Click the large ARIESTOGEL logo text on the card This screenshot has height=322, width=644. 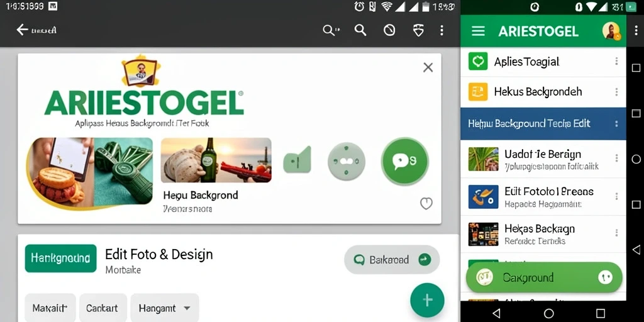click(144, 103)
